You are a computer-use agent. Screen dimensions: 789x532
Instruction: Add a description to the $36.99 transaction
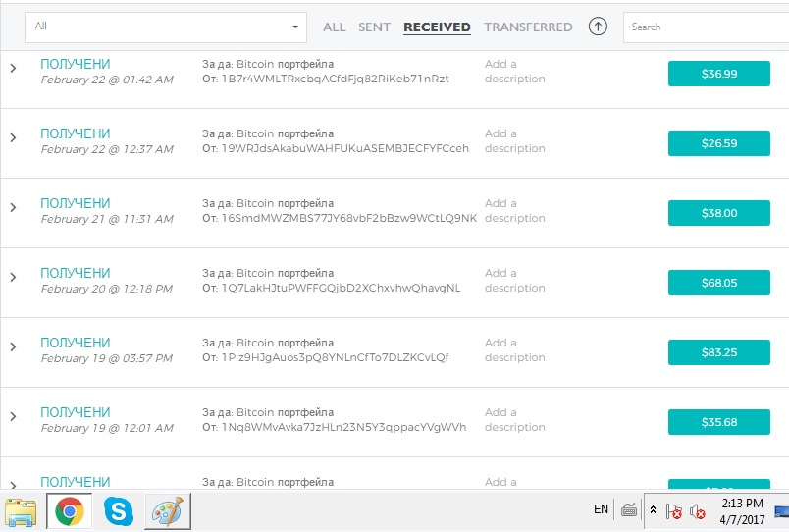[515, 72]
